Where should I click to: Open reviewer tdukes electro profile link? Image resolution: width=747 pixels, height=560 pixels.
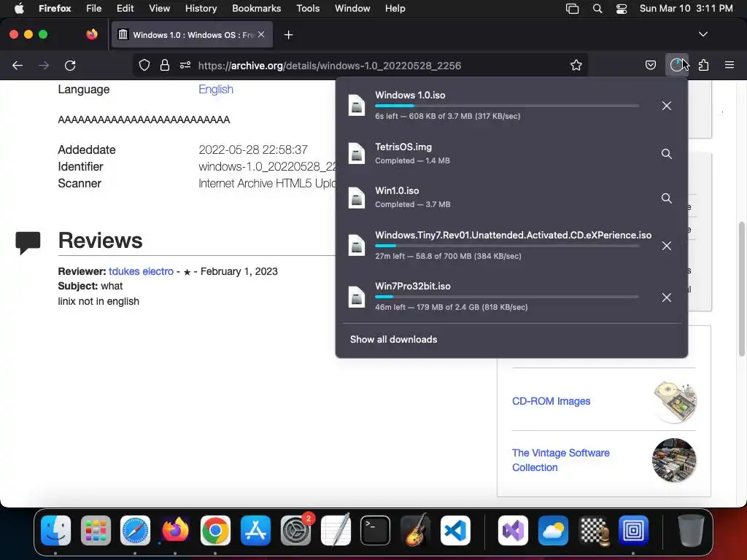coord(141,271)
